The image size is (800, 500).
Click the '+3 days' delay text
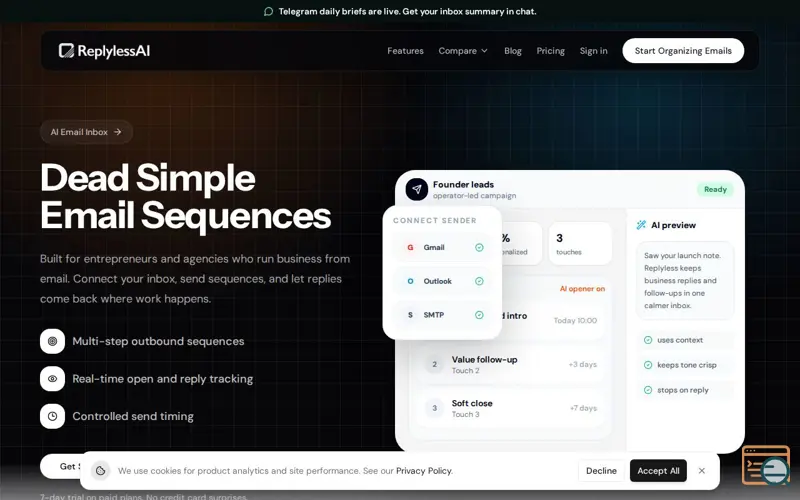[583, 364]
